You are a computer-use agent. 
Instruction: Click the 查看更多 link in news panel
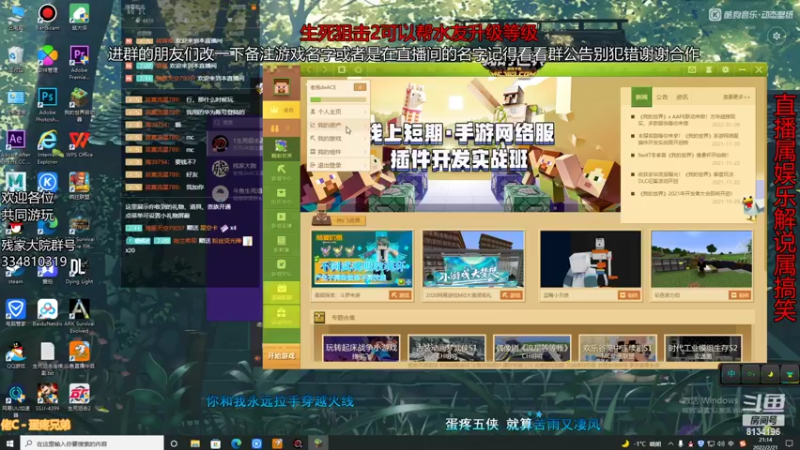736,97
